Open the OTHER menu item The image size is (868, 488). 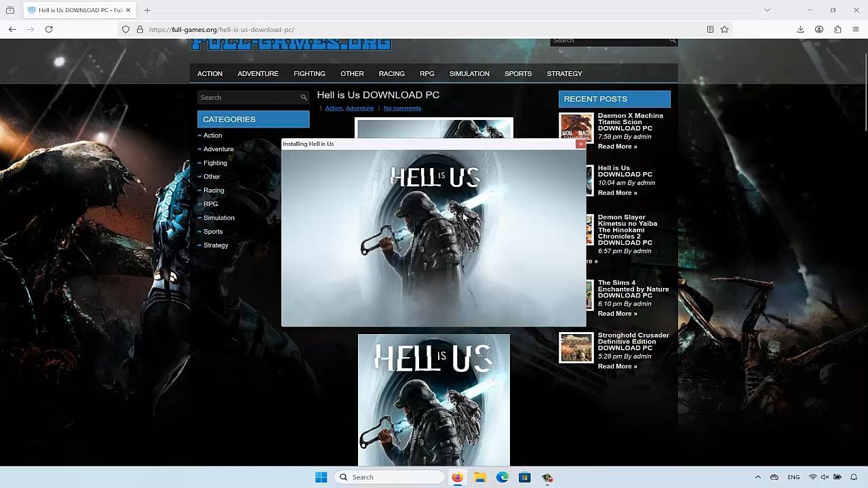click(352, 73)
